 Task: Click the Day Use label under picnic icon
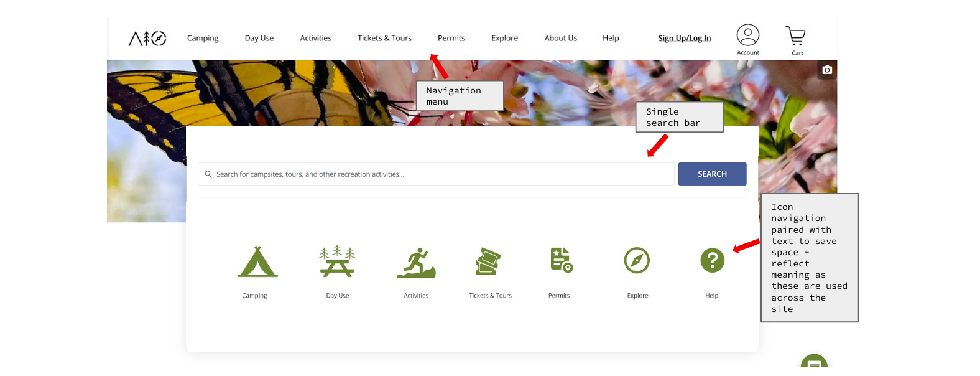338,296
